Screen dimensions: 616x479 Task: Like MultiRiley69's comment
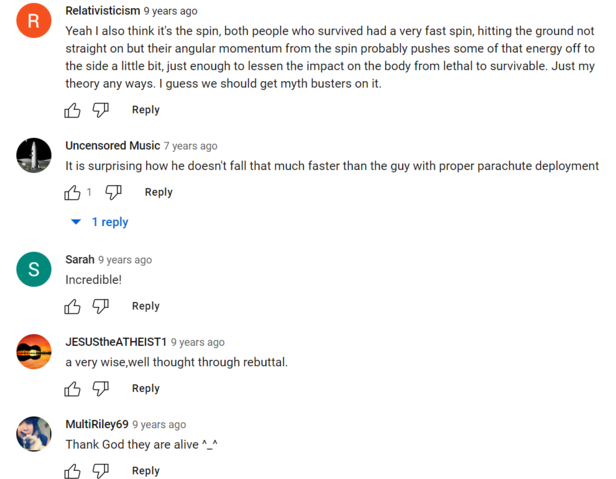pyautogui.click(x=73, y=471)
